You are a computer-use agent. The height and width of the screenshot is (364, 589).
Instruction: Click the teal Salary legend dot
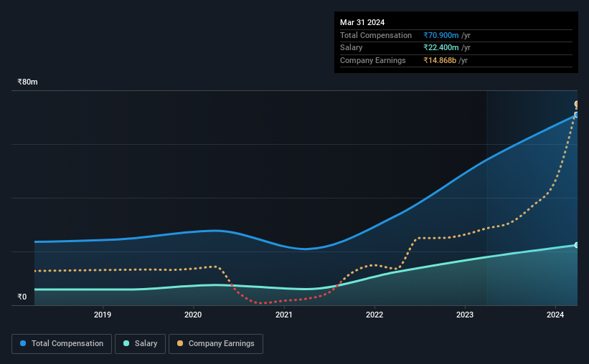tap(126, 343)
